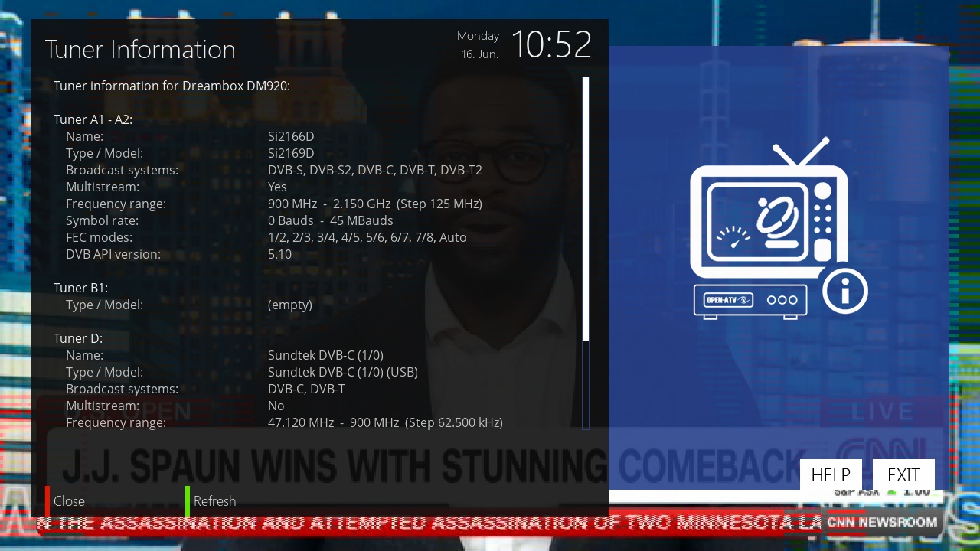This screenshot has height=551, width=980.
Task: Click the OpenATV receiver box icon
Action: point(750,301)
